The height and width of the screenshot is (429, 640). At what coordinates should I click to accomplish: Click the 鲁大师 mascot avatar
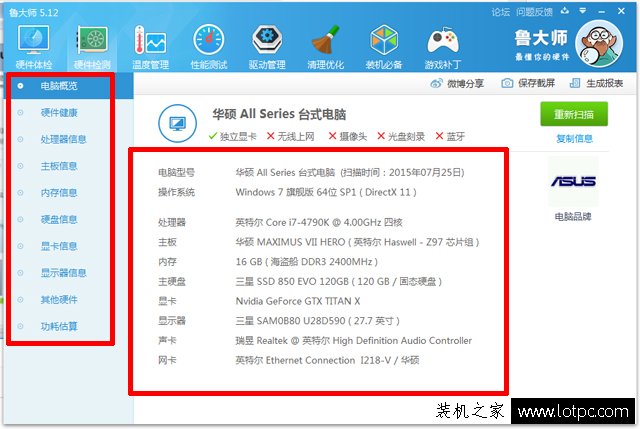[599, 44]
